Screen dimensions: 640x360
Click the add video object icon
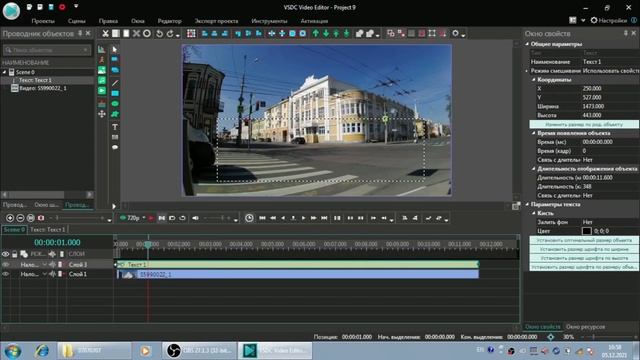pyautogui.click(x=102, y=91)
